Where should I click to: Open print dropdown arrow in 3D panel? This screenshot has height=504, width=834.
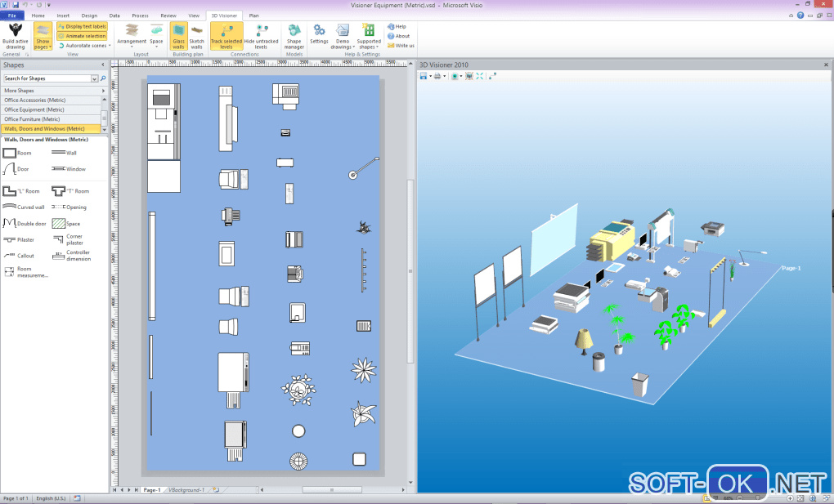click(x=444, y=76)
